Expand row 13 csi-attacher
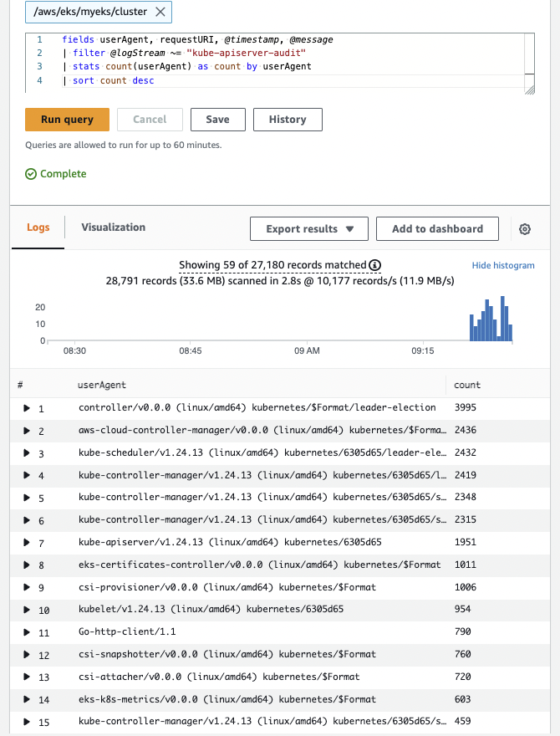Viewport: 560px width, 736px height. 27,677
